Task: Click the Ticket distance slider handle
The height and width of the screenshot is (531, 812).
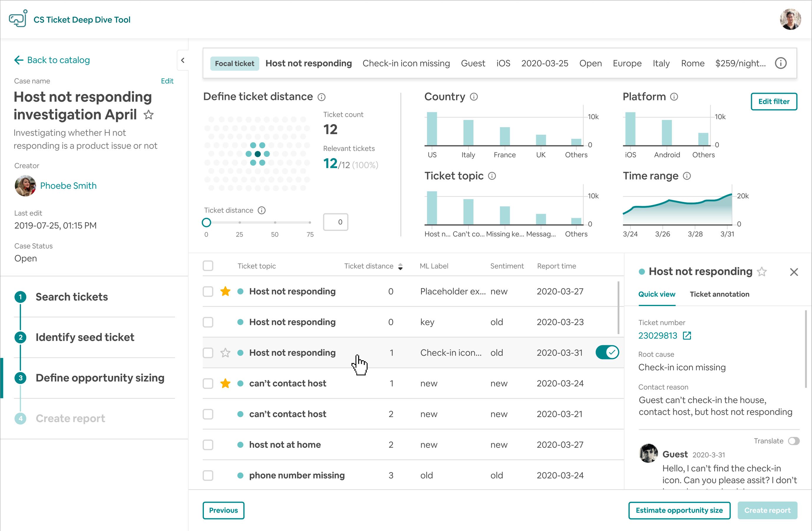Action: 207,223
